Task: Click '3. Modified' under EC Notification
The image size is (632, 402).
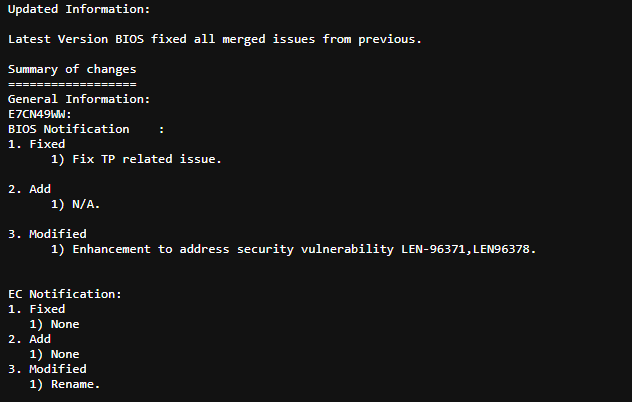Action: coord(47,369)
